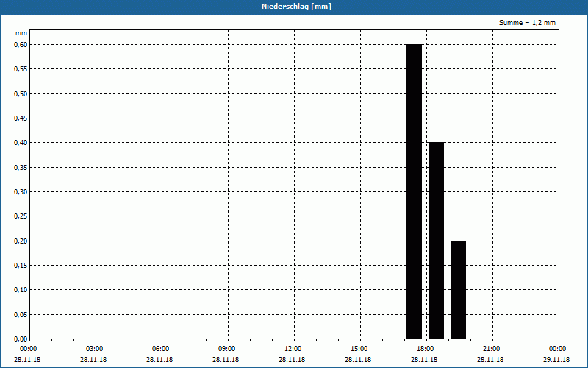Image resolution: width=588 pixels, height=368 pixels.
Task: Click the Niederschlag [mm] chart title
Action: (296, 7)
